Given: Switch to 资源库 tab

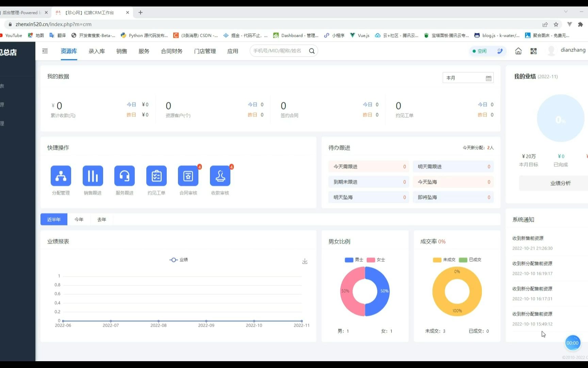Looking at the screenshot, I should (x=69, y=51).
